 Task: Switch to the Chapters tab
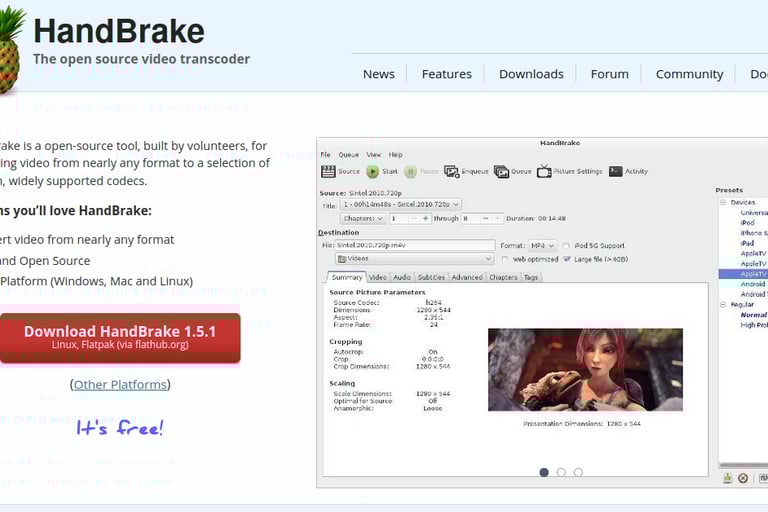(503, 277)
